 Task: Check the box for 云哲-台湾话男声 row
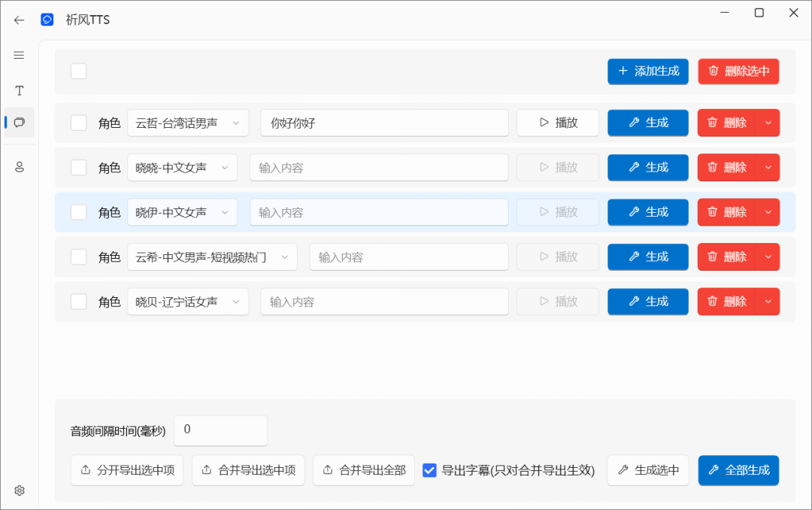pyautogui.click(x=79, y=123)
